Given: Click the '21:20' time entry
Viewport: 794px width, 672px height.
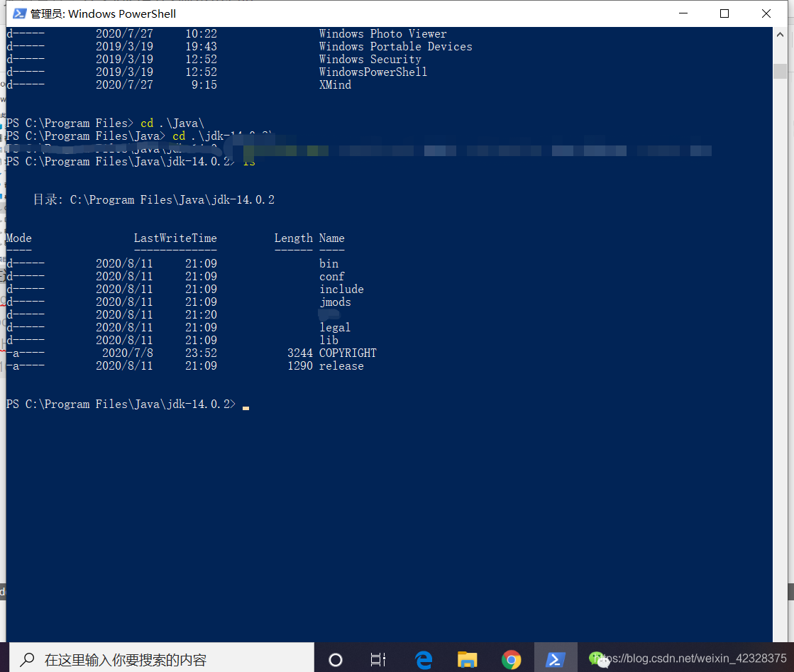Looking at the screenshot, I should 201,315.
